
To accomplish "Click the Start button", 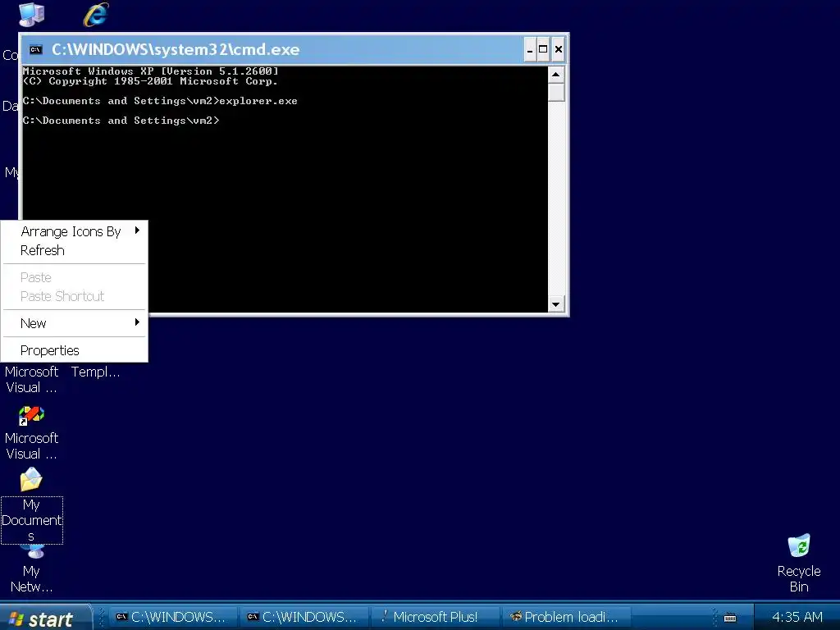I will pyautogui.click(x=46, y=619).
